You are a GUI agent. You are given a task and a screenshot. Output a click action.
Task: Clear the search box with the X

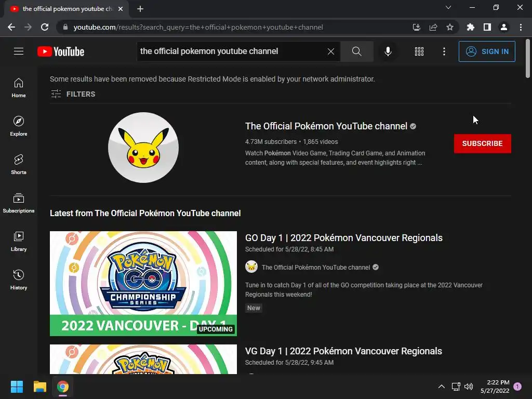(x=331, y=51)
